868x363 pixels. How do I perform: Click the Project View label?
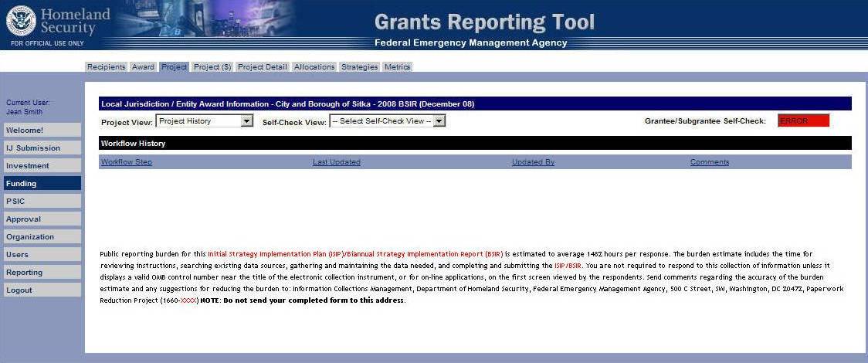(x=127, y=122)
